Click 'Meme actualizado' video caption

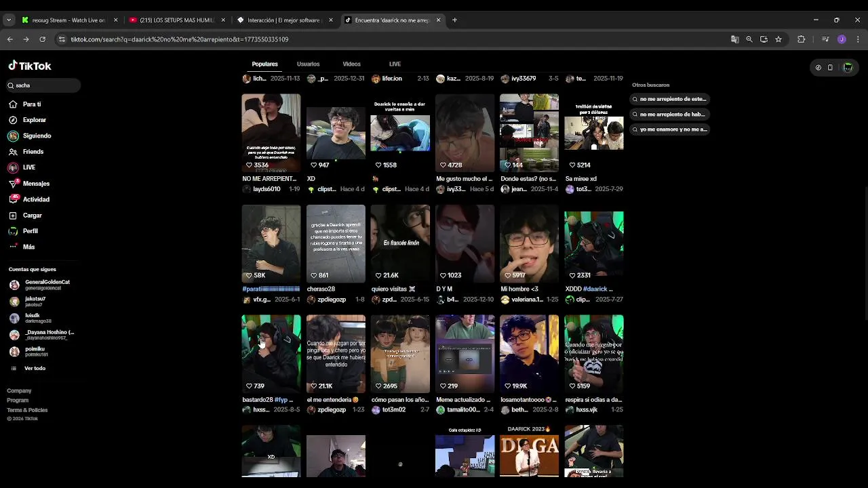point(463,400)
